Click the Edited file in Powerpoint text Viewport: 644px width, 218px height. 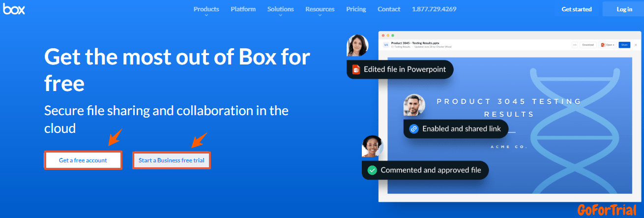(405, 69)
